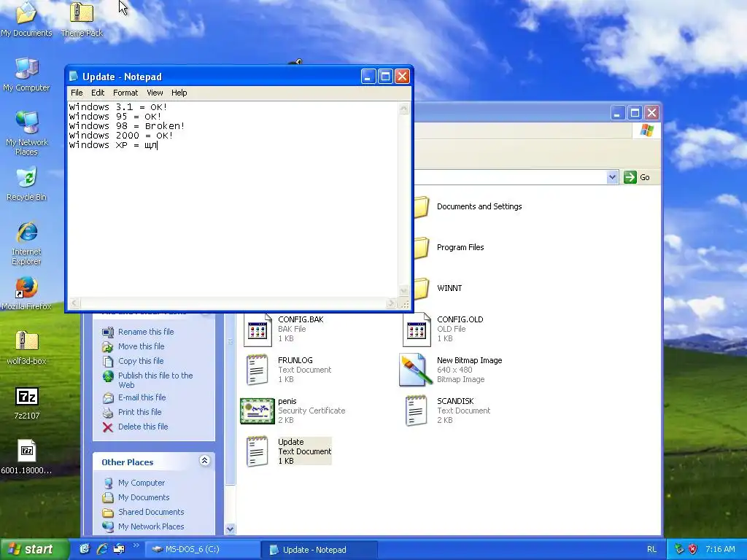The height and width of the screenshot is (560, 747).
Task: Open Notepad View menu
Action: 155,93
